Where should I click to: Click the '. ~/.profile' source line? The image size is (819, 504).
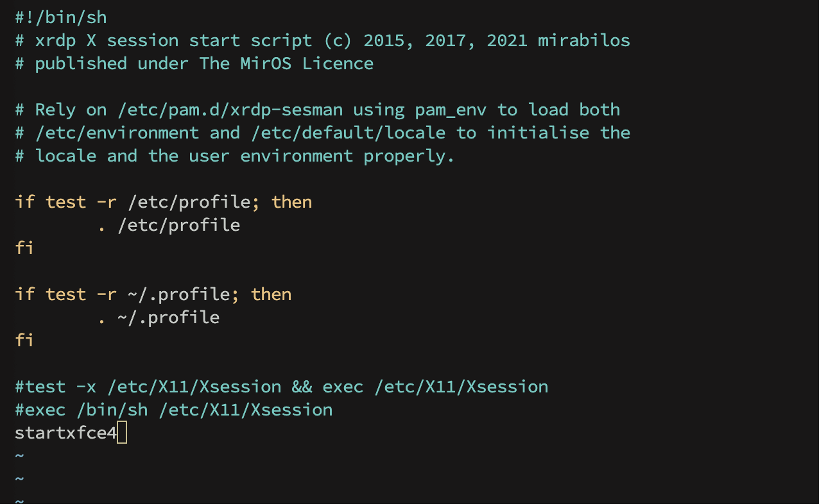point(158,317)
